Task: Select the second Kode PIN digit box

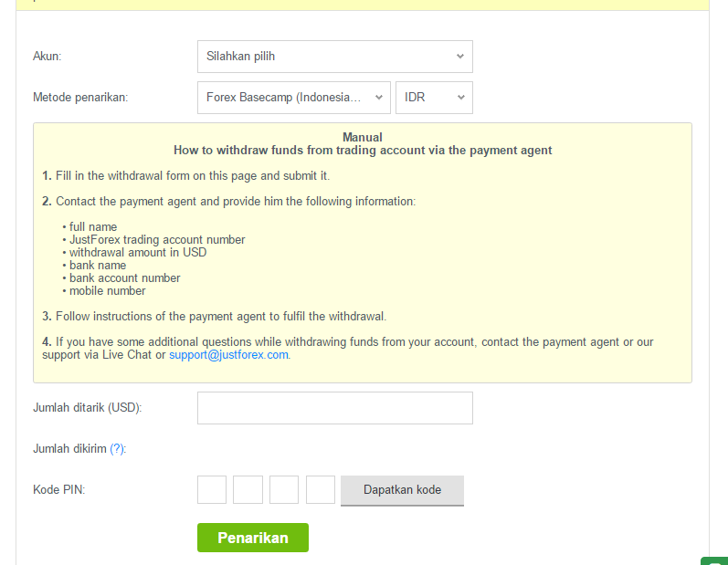Action: pyautogui.click(x=248, y=489)
